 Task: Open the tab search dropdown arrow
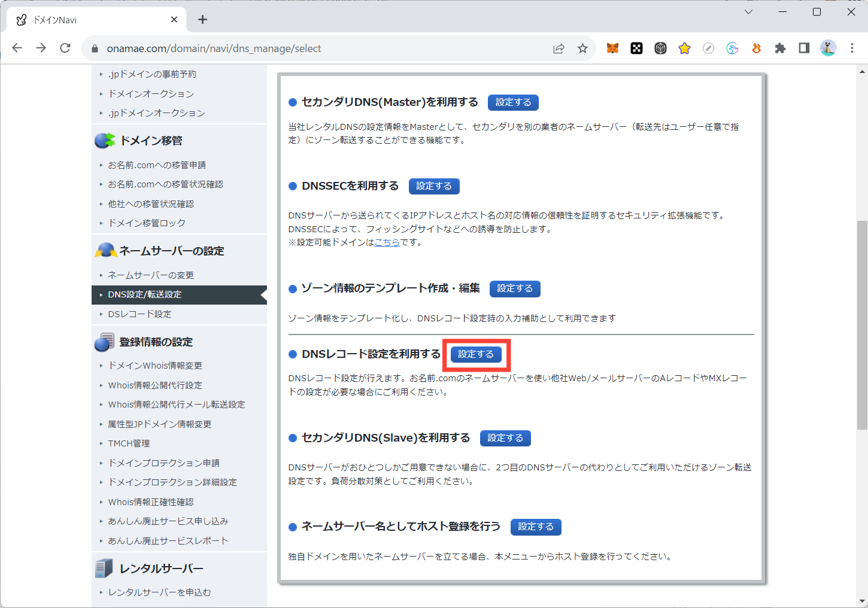(x=748, y=12)
